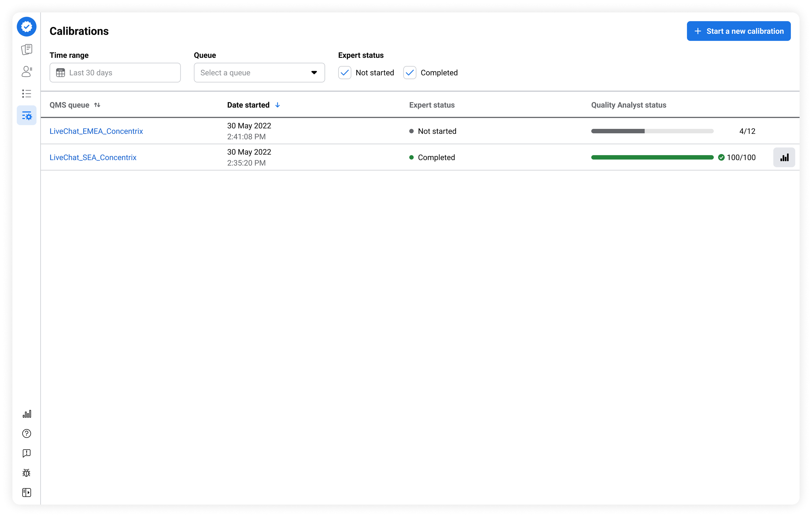
Task: Toggle QMS queue column sorting
Action: coord(97,105)
